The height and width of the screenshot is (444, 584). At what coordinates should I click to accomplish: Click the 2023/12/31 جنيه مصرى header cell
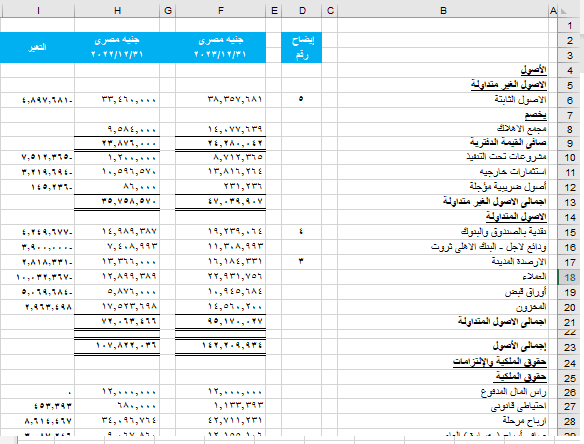220,47
